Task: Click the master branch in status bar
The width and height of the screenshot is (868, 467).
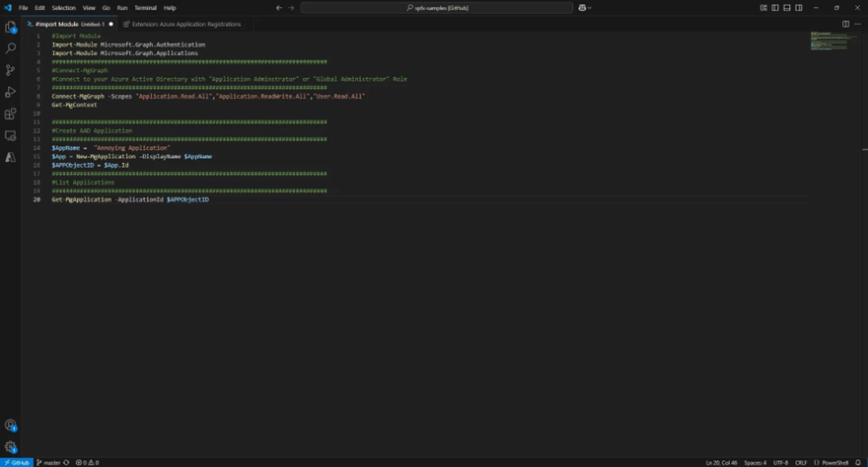Action: pos(48,463)
